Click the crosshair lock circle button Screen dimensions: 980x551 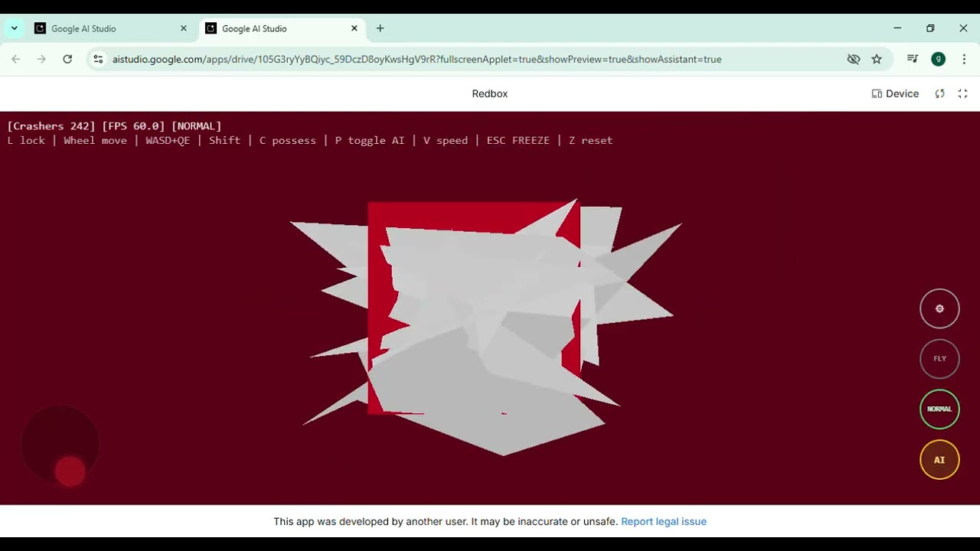939,308
